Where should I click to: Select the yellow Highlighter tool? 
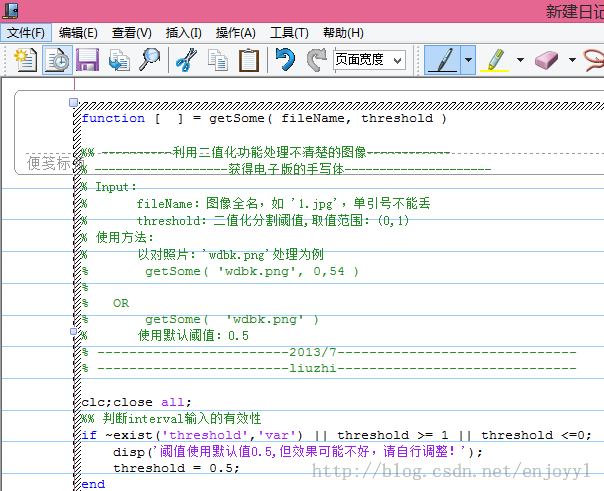pos(495,60)
